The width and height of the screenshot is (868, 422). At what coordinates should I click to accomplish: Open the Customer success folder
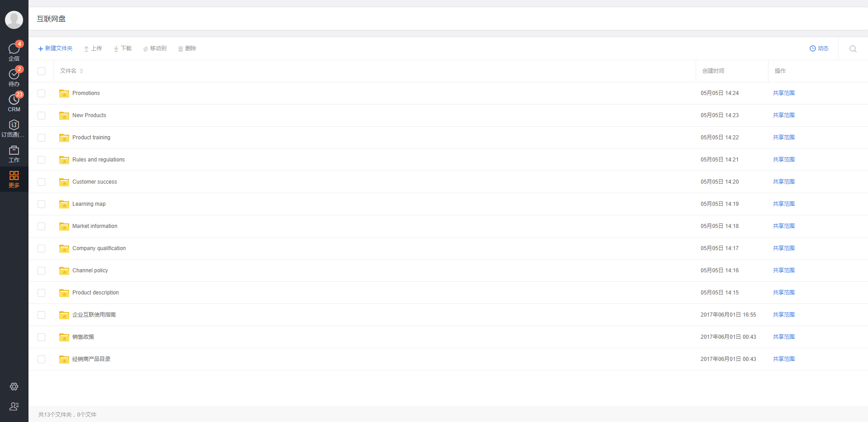95,182
